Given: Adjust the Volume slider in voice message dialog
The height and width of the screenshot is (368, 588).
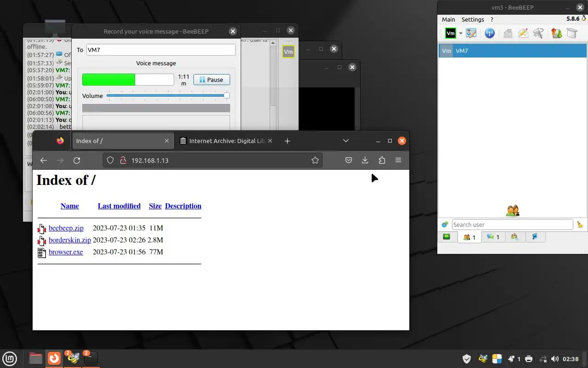Looking at the screenshot, I should 168,96.
